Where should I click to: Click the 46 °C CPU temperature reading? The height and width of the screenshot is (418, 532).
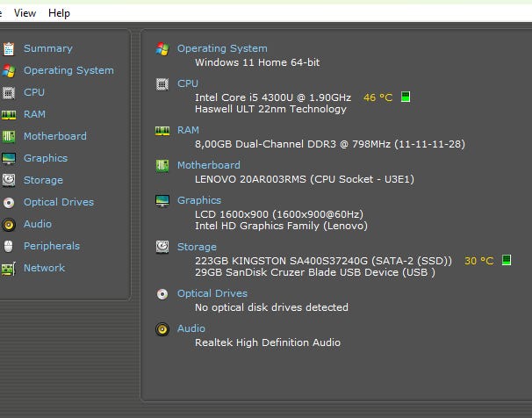tap(377, 97)
